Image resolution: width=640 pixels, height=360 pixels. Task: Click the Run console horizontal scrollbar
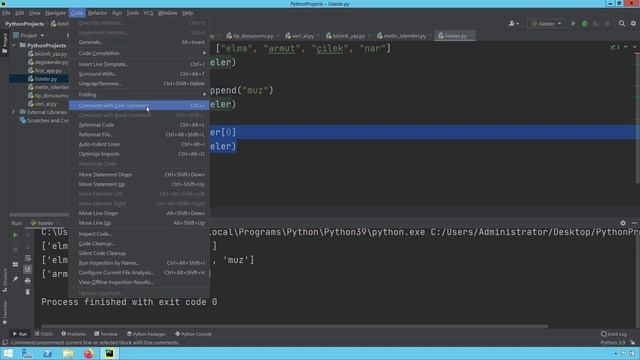[x=294, y=327]
